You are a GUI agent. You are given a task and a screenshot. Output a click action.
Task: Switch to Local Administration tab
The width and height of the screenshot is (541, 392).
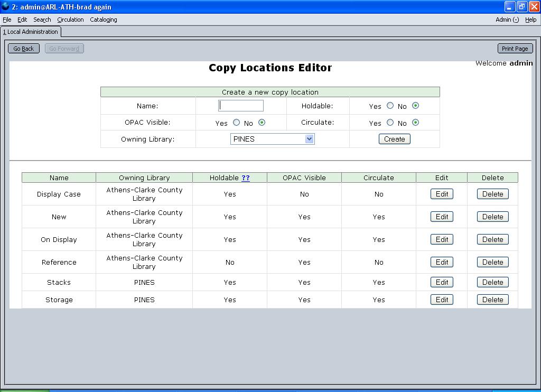tap(31, 32)
